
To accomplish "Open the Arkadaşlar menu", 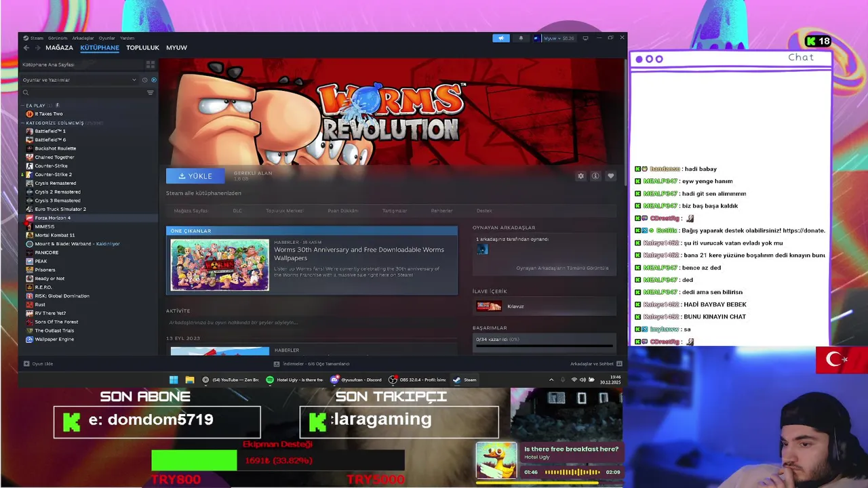I will click(x=83, y=38).
